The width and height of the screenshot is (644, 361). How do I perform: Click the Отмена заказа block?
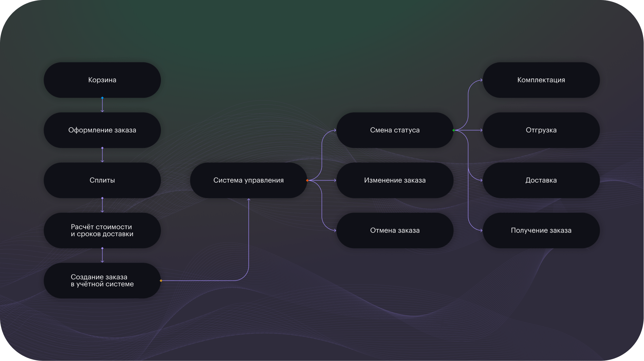pos(395,230)
